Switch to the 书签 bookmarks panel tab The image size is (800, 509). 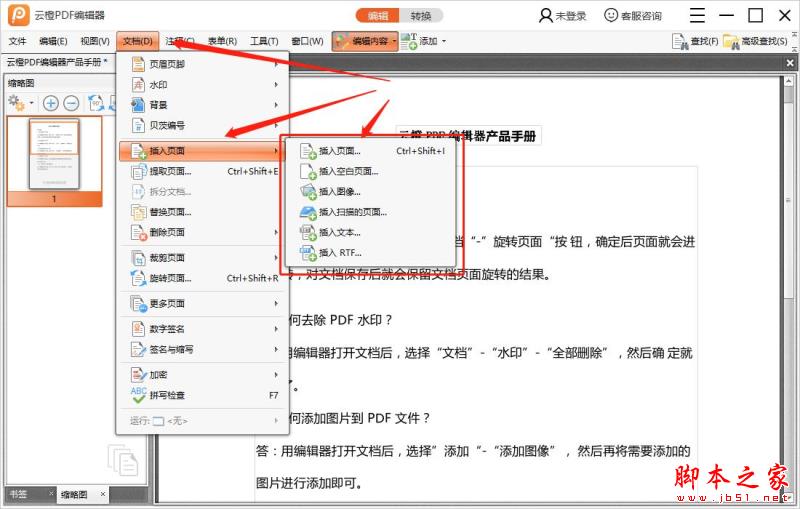click(19, 494)
